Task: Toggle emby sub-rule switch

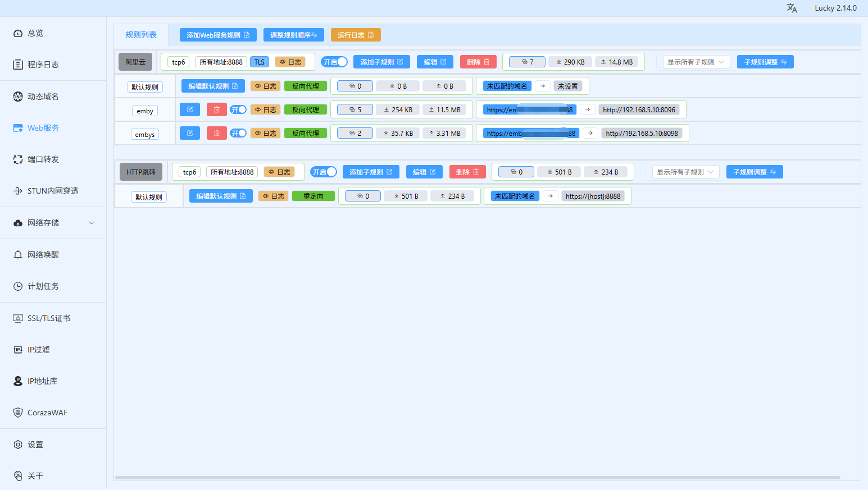Action: 238,109
